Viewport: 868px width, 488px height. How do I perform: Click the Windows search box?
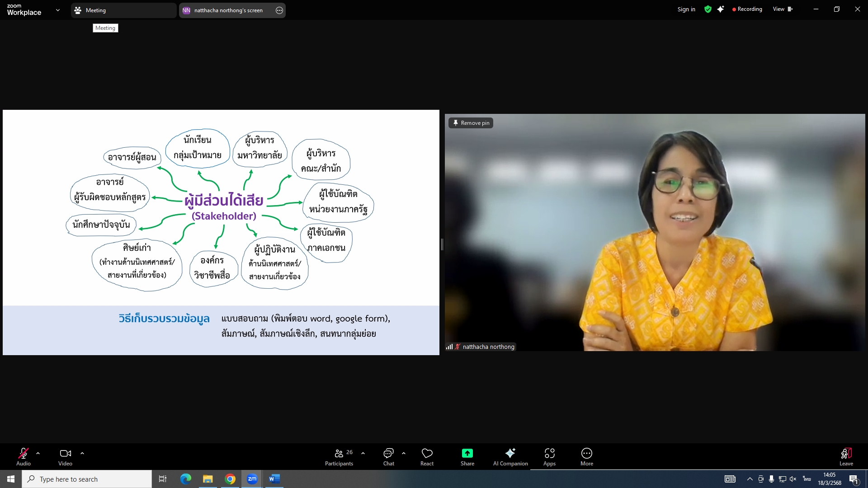[x=87, y=479]
